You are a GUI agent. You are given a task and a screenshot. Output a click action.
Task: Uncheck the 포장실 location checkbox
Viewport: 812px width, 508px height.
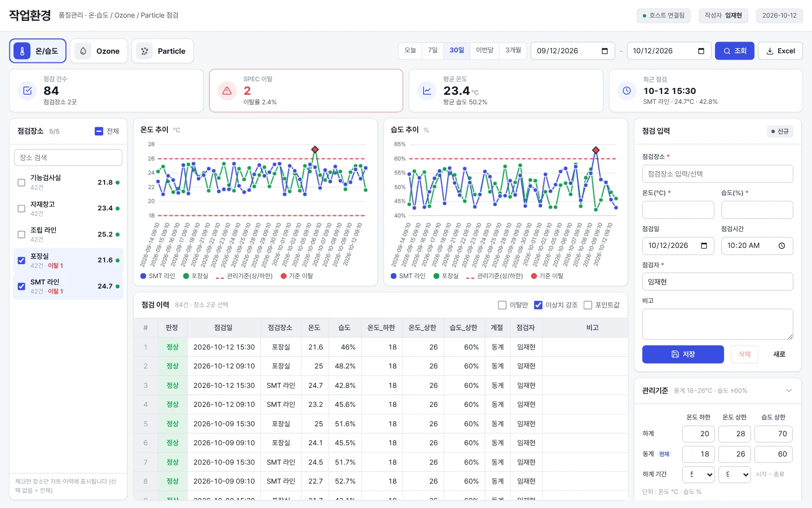21,260
